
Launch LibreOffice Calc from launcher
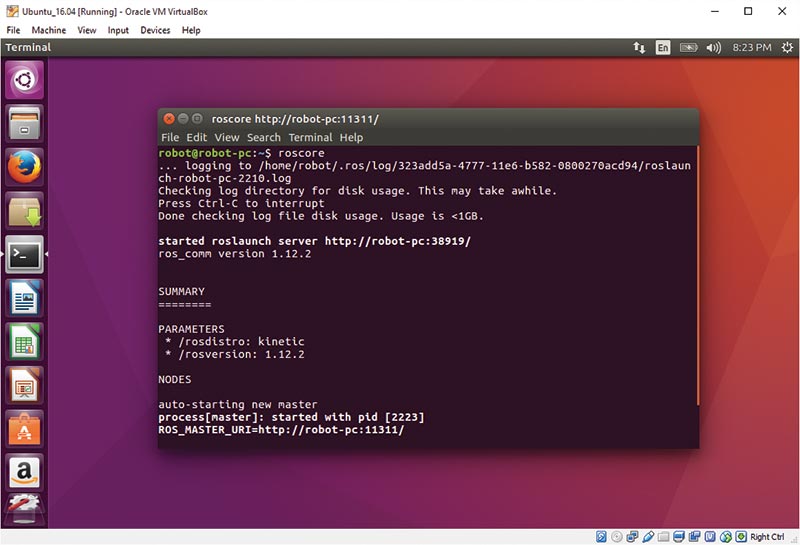[x=24, y=341]
